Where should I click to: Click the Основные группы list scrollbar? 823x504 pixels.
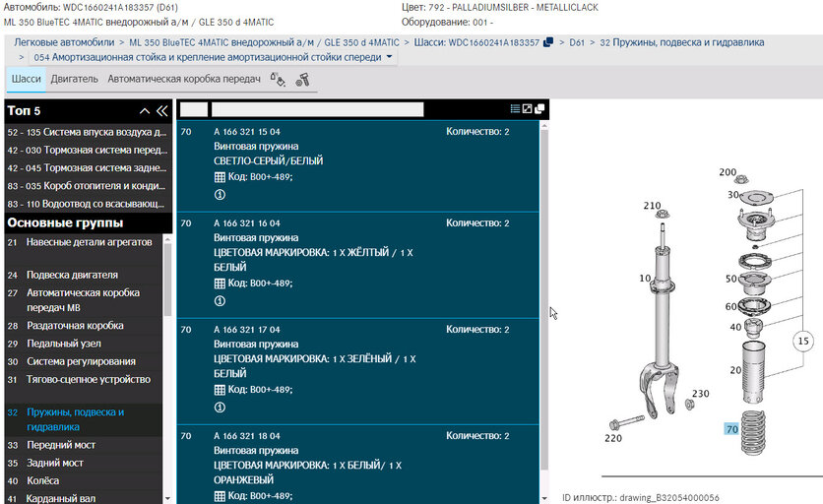tap(167, 280)
